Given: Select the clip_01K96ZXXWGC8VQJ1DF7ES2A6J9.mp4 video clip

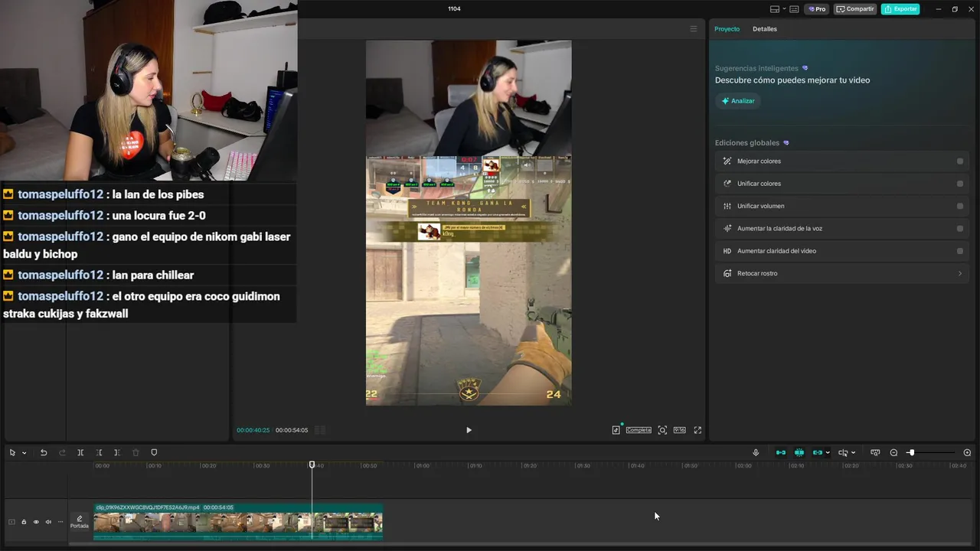Looking at the screenshot, I should pyautogui.click(x=238, y=521).
